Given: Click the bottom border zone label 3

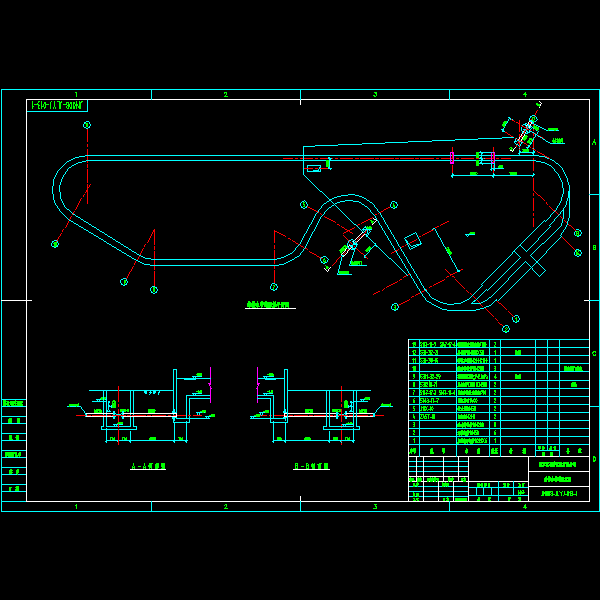Looking at the screenshot, I should point(375,507).
